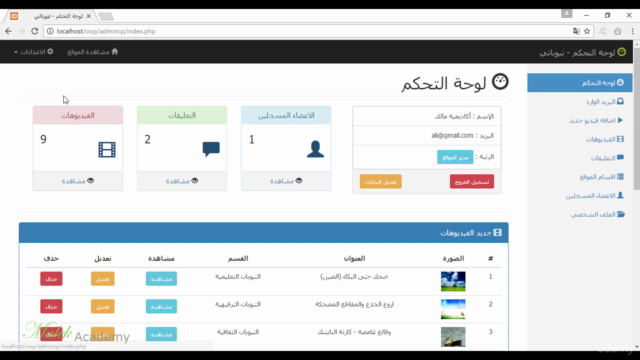The image size is (640, 360).
Task: Click the الاعضاء المسجلين blue card header
Action: click(286, 116)
